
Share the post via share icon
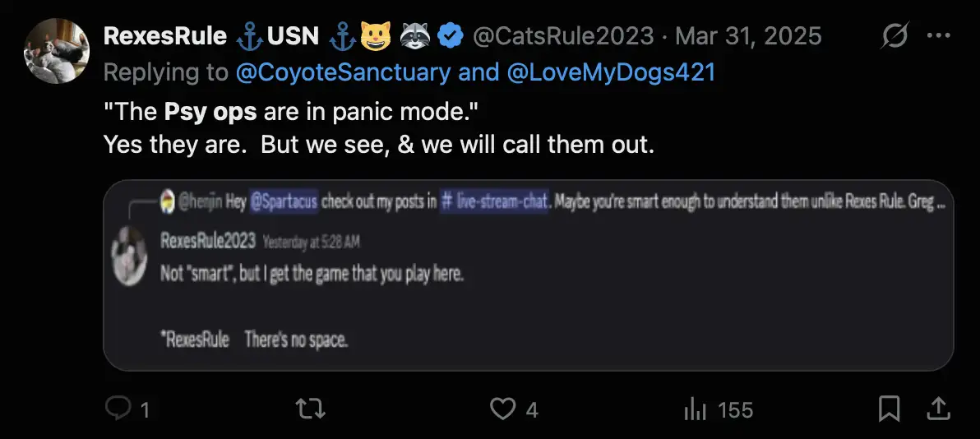(936, 409)
